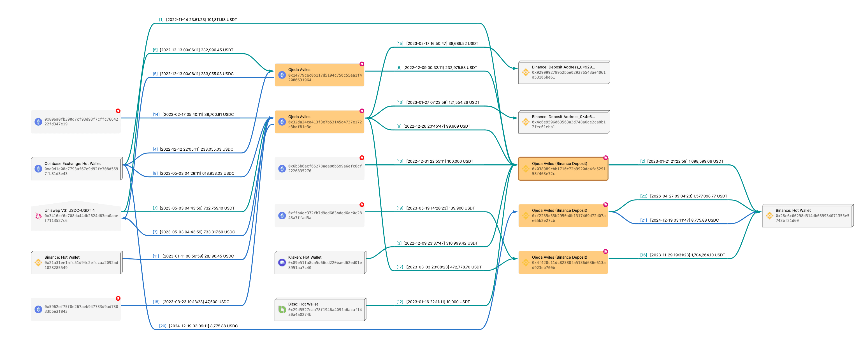Select transfer label [22] 1,577,098.77 USDT
Image resolution: width=868 pixels, height=354 pixels.
pos(684,196)
